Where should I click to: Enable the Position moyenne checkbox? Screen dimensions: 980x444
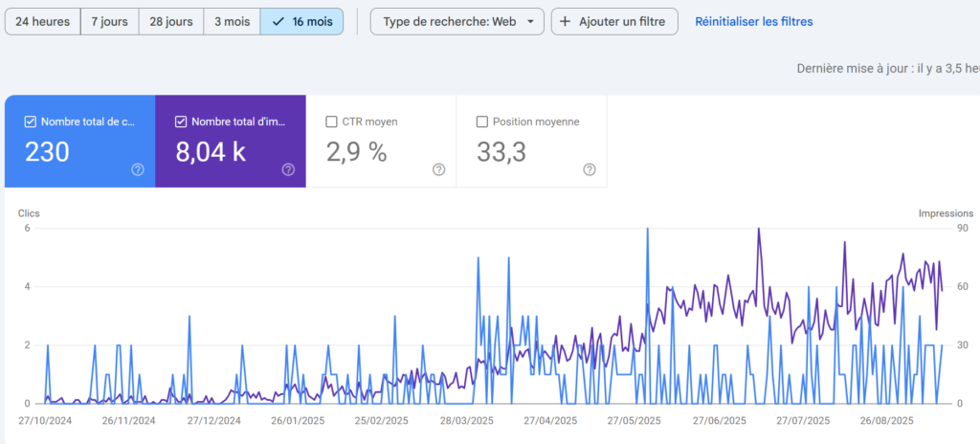(x=482, y=122)
